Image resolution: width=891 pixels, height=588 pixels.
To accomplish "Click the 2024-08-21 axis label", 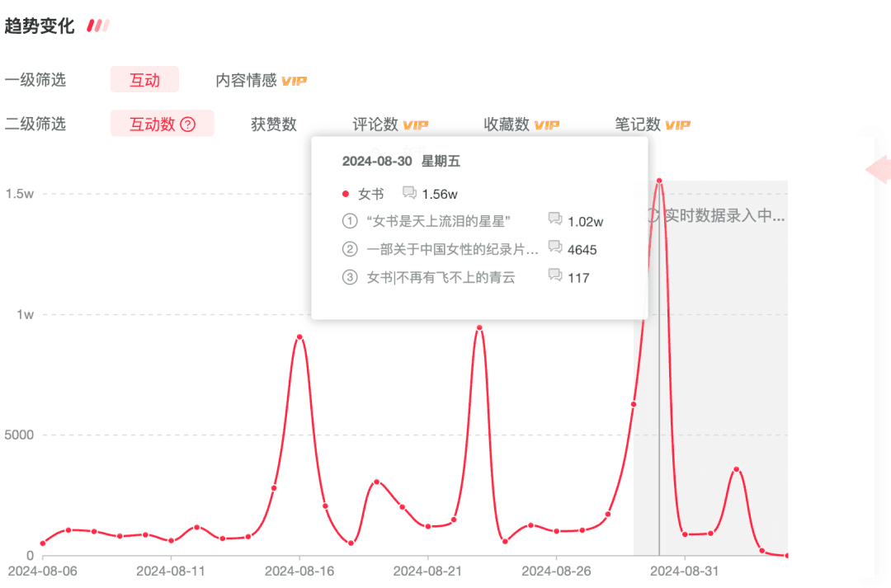I will (427, 571).
